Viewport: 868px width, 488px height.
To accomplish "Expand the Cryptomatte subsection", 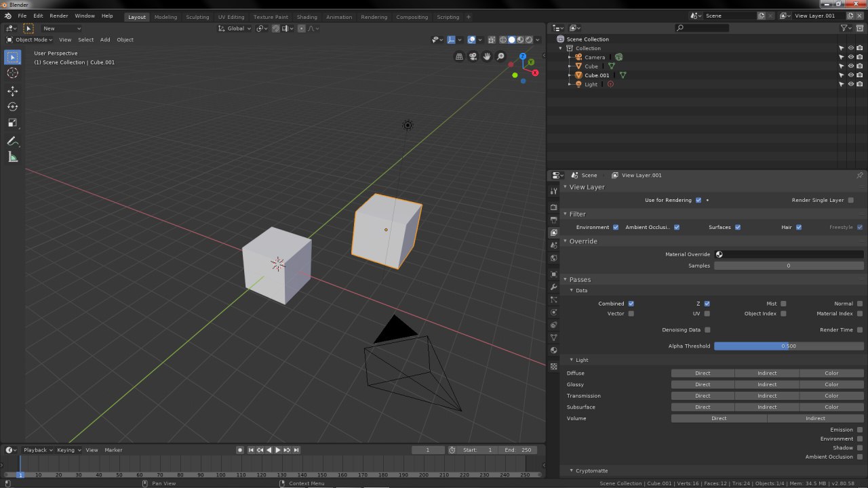I will (x=588, y=470).
